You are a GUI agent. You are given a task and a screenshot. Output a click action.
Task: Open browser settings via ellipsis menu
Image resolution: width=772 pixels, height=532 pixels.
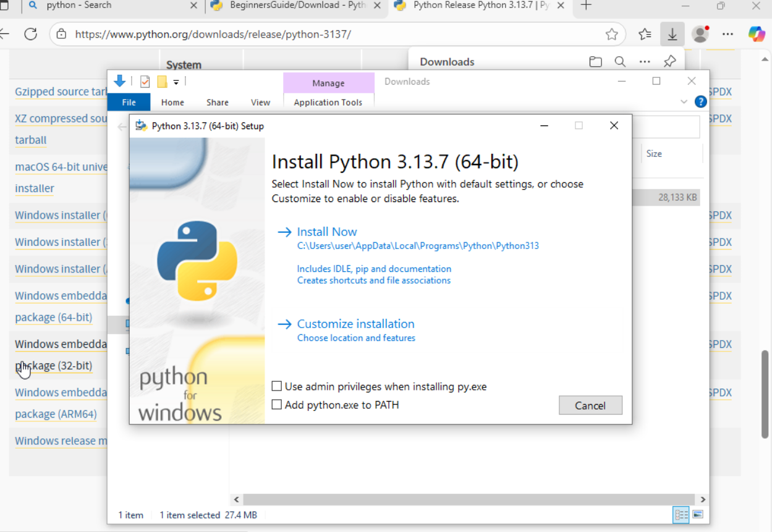click(x=727, y=34)
